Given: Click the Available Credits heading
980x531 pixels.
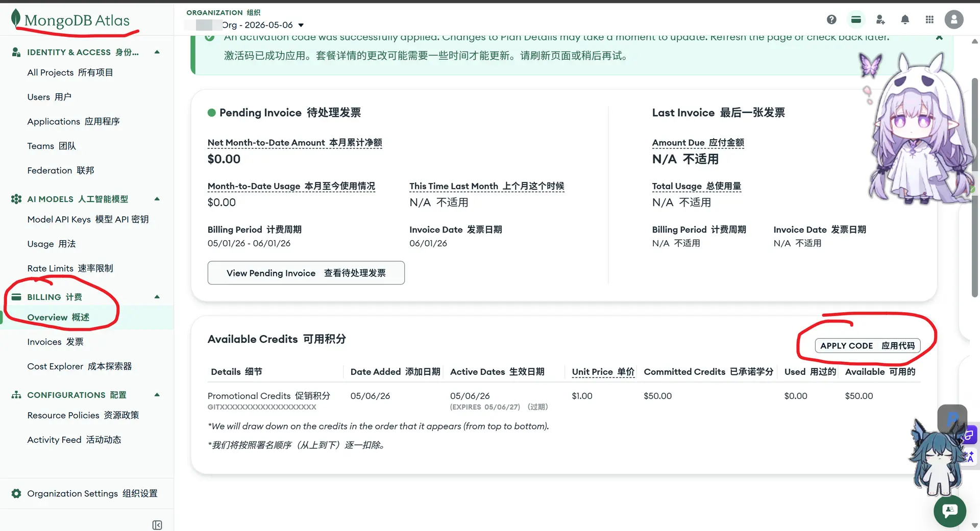Looking at the screenshot, I should point(277,339).
